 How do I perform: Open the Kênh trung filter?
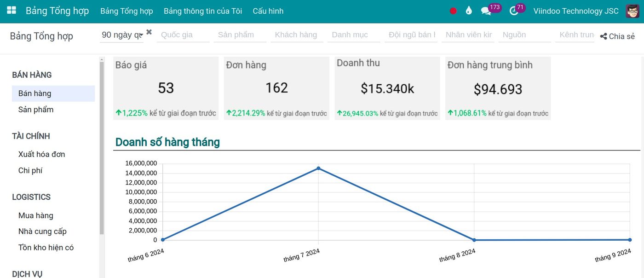[x=576, y=35]
